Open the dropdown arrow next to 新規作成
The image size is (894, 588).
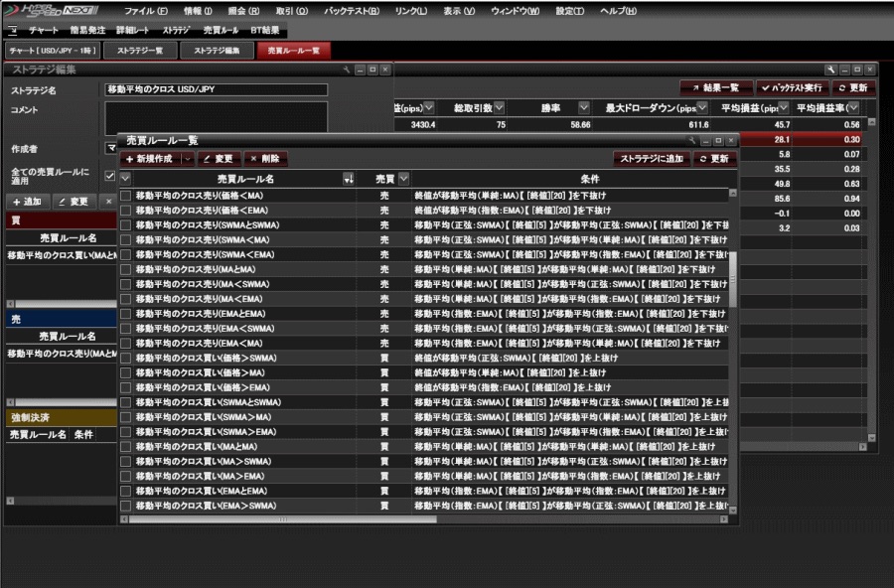tap(188, 159)
